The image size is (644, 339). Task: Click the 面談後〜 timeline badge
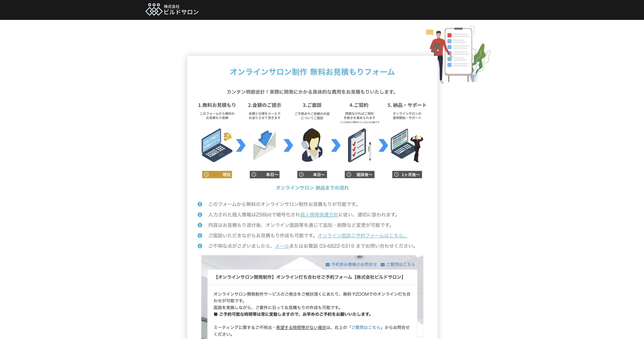tap(360, 175)
